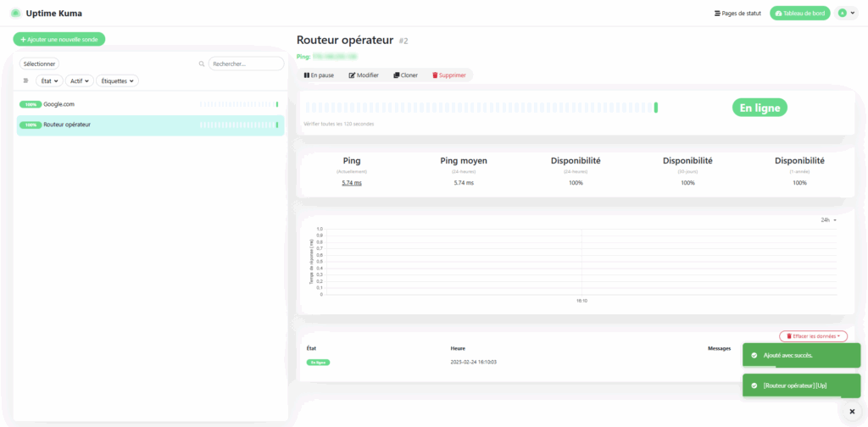This screenshot has width=868, height=427.
Task: Click the search magnifier icon
Action: coord(202,64)
